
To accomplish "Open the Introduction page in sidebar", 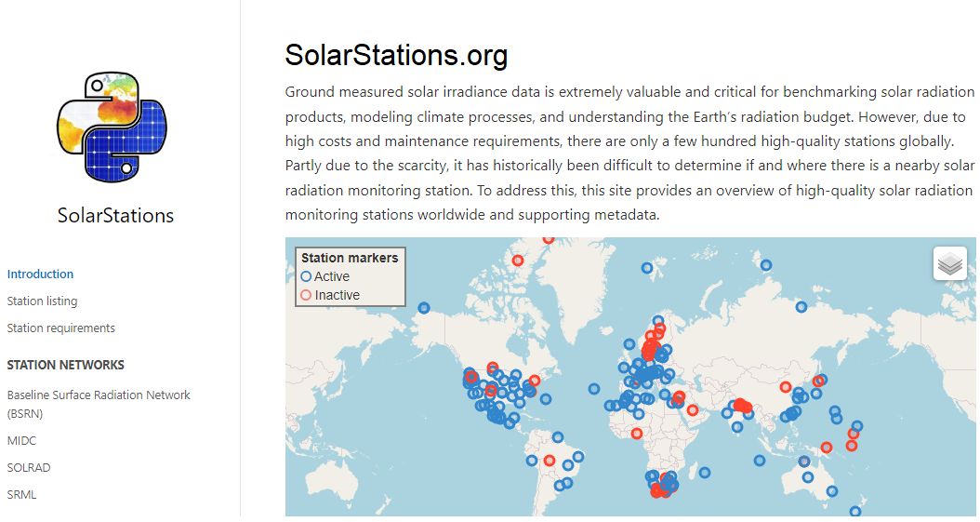I will click(40, 274).
